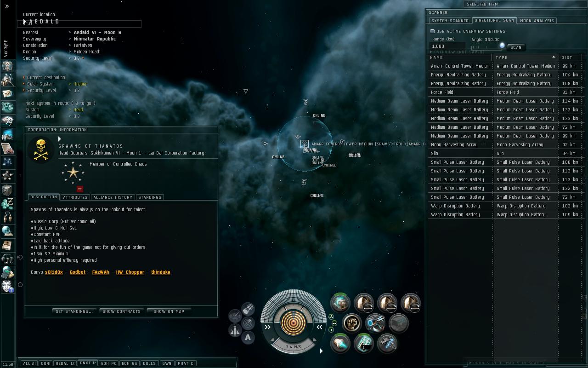Image resolution: width=588 pixels, height=368 pixels.
Task: Click the red minus standing indicator
Action: pyautogui.click(x=80, y=189)
